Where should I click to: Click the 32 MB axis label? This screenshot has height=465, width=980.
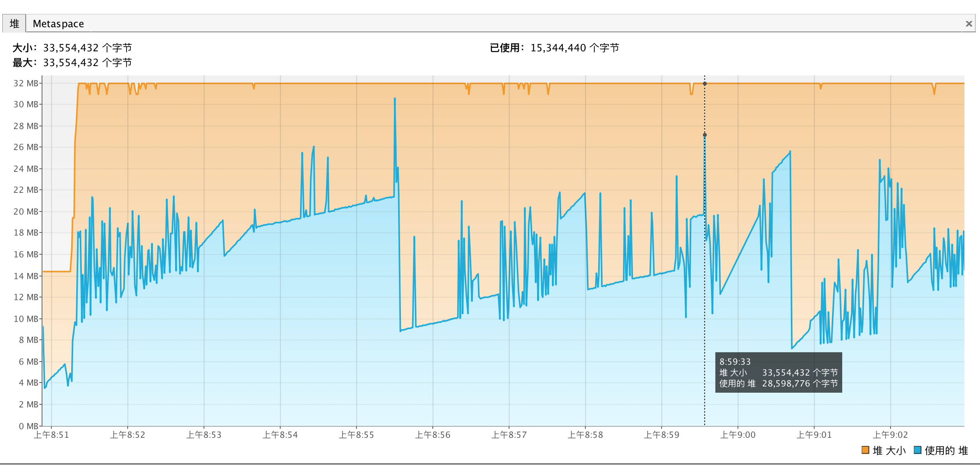pos(26,83)
